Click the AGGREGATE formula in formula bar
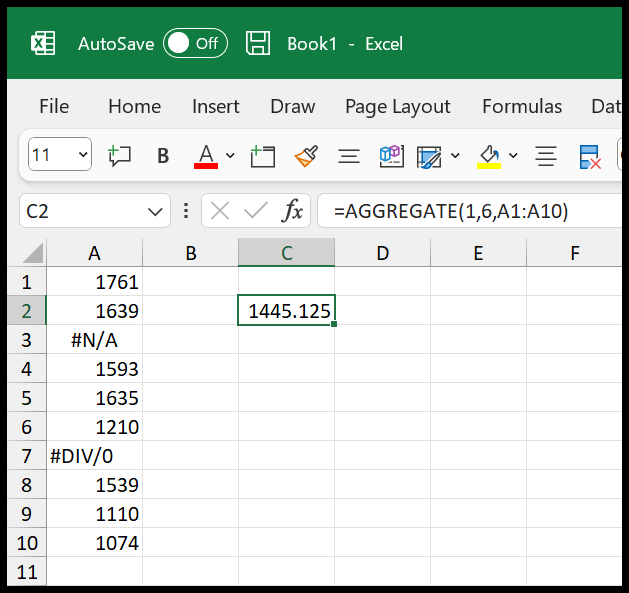 click(x=451, y=211)
